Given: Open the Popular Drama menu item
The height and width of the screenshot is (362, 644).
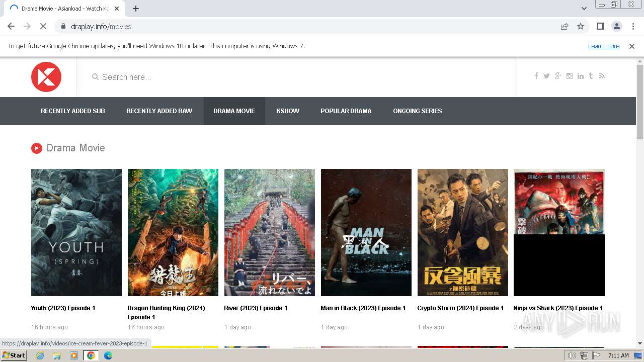Looking at the screenshot, I should pos(346,111).
